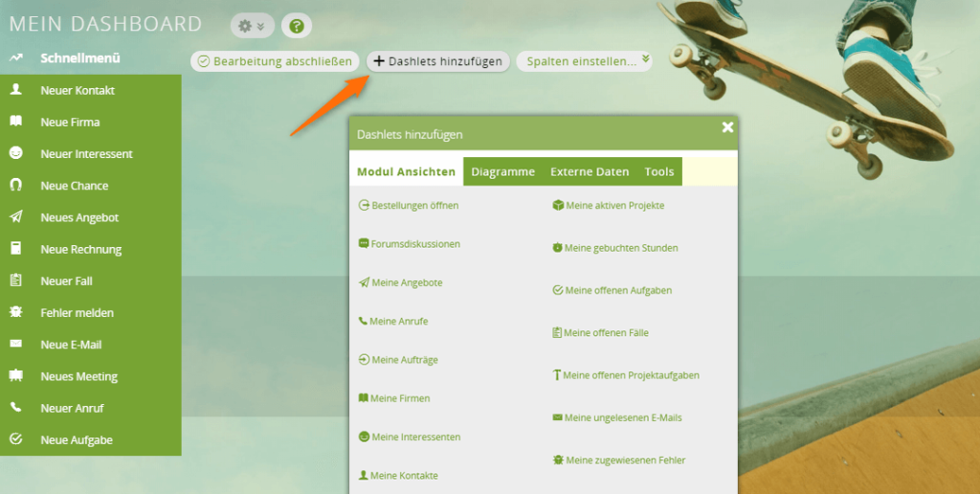Click the Meine offenen Fälle text
Image resolution: width=980 pixels, height=494 pixels.
click(x=606, y=332)
